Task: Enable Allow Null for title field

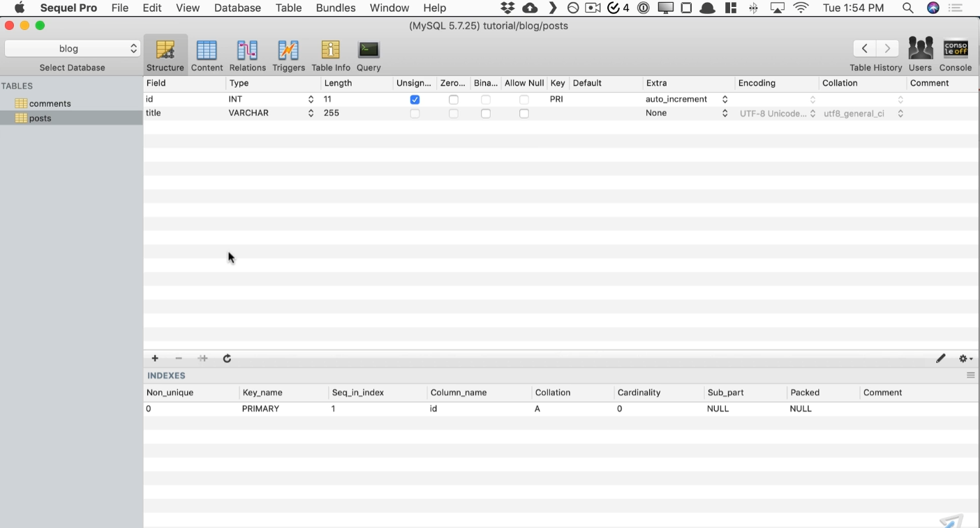Action: 524,114
